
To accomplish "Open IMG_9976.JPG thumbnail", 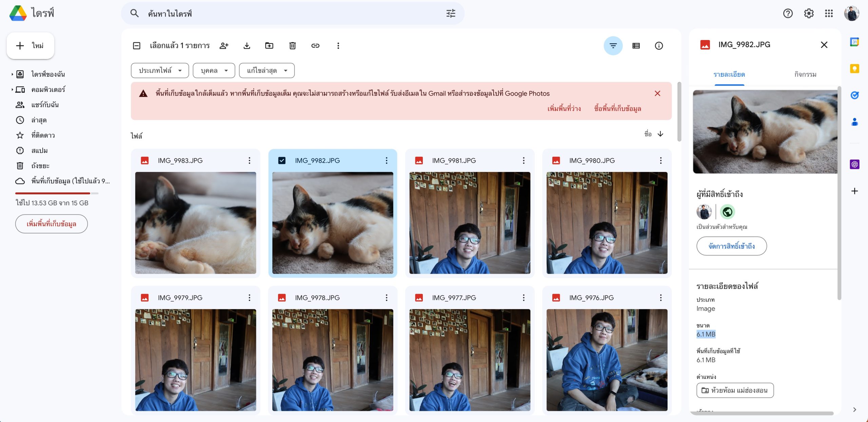I will (607, 360).
